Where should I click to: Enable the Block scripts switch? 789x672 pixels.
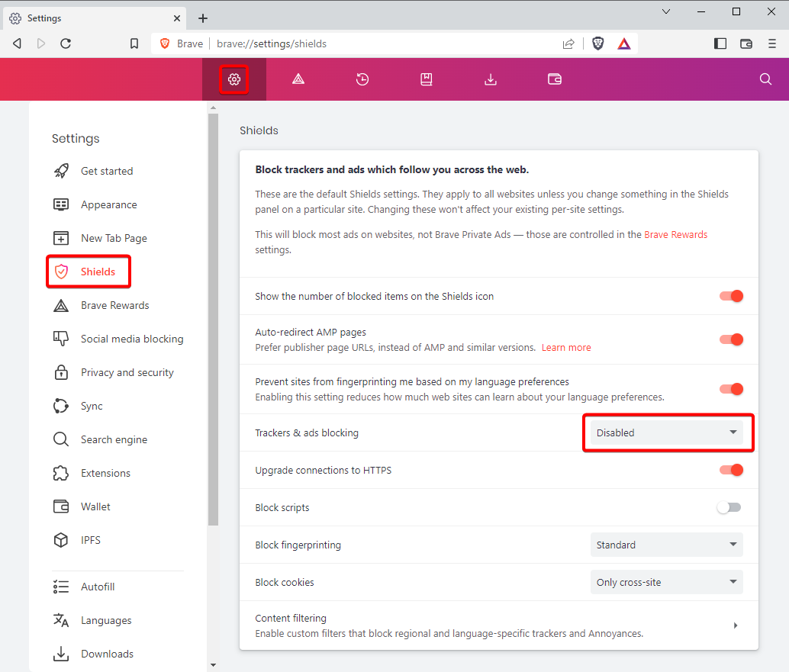(729, 507)
